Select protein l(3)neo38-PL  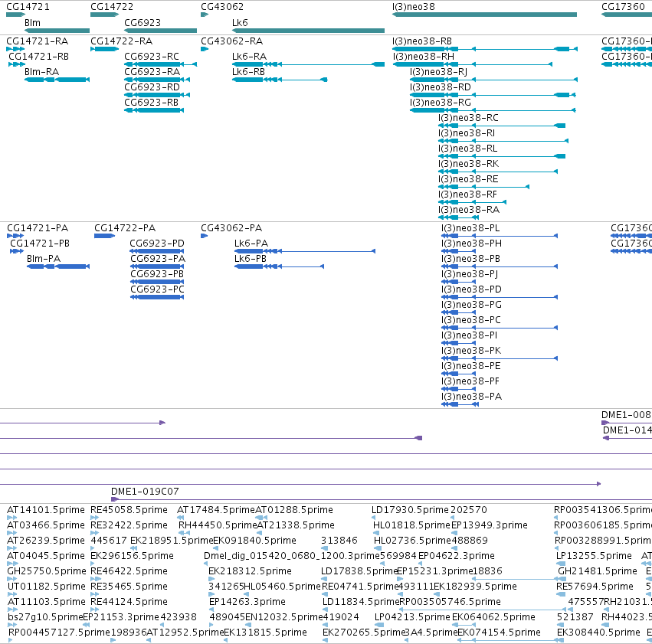click(470, 228)
